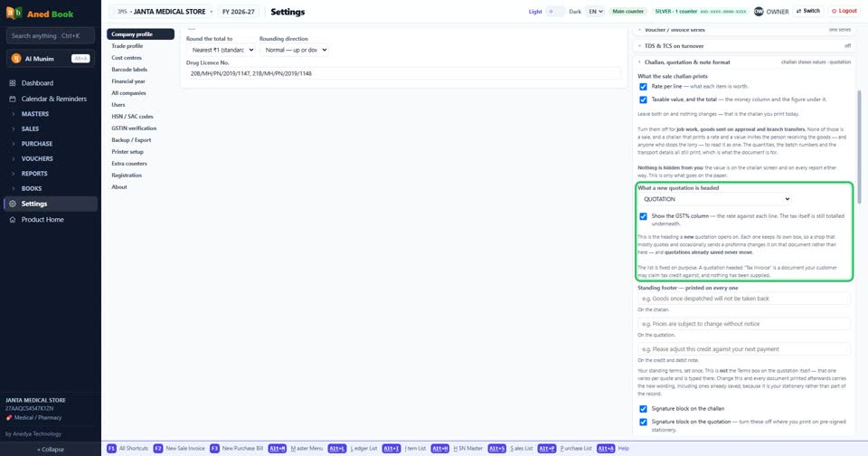This screenshot has height=456, width=868.
Task: Click the quotation standing footer field
Action: [743, 324]
